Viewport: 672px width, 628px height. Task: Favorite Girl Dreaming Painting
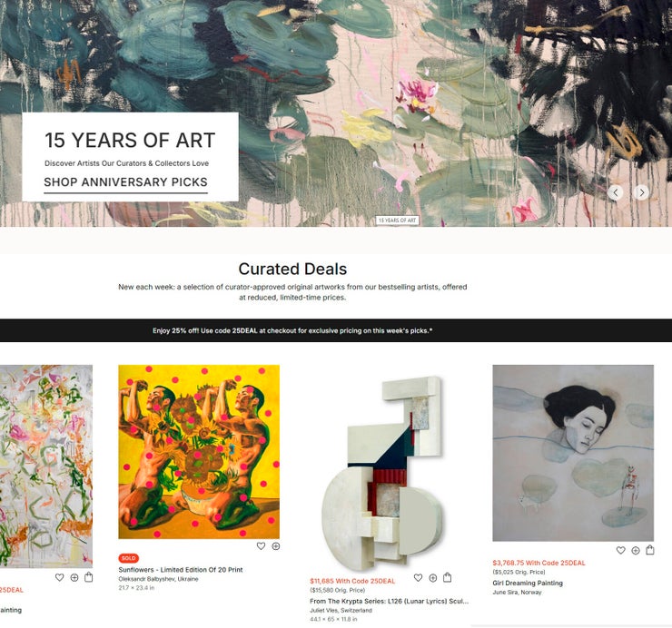[620, 551]
